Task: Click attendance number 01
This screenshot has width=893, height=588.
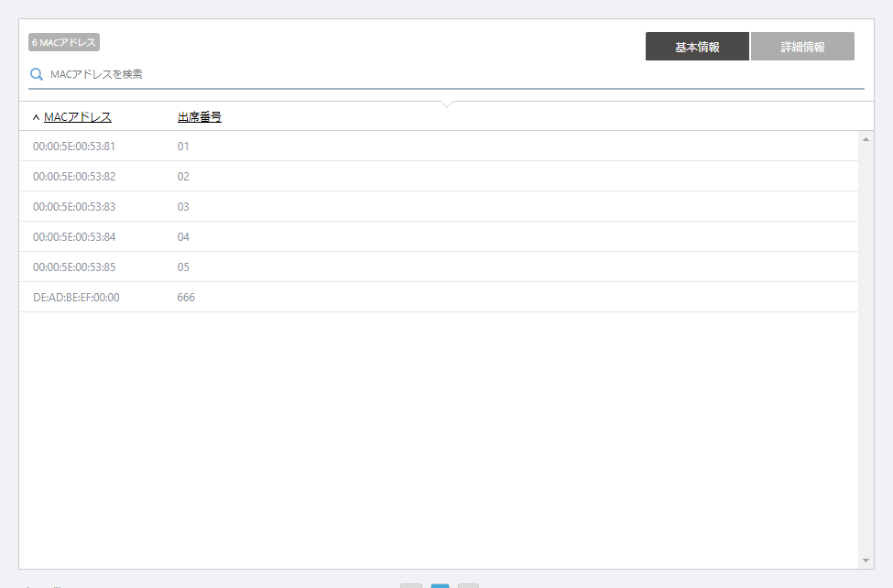Action: click(x=183, y=147)
